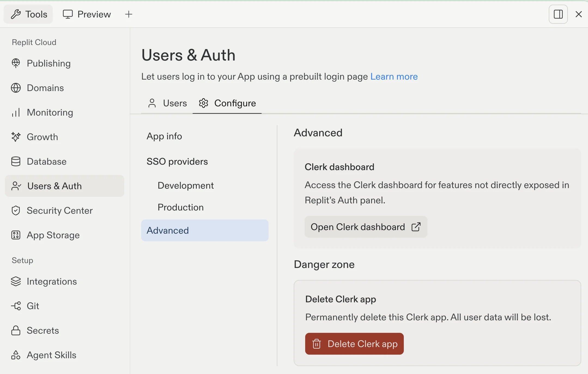Toggle the split pane layout icon

558,14
